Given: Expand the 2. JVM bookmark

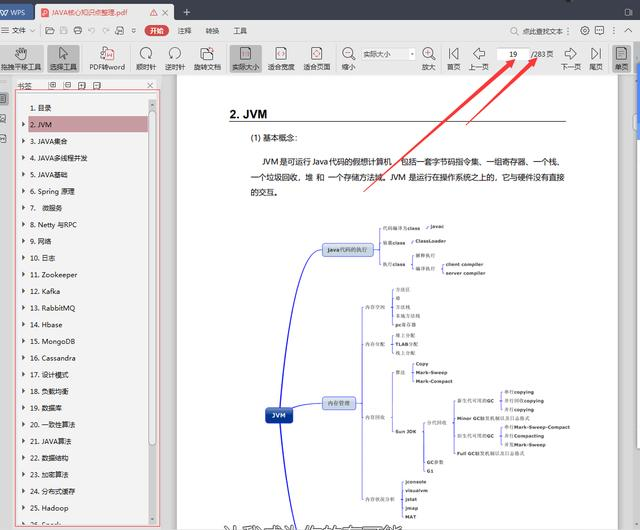Looking at the screenshot, I should 23,124.
